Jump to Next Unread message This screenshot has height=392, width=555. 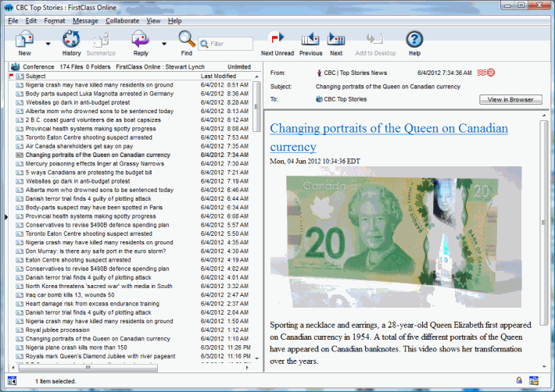pyautogui.click(x=277, y=39)
